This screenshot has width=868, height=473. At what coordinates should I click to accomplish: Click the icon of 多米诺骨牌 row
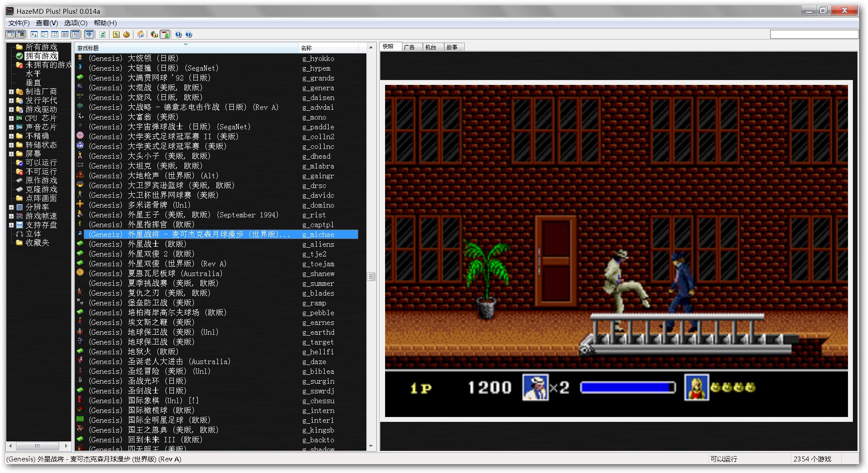pyautogui.click(x=80, y=204)
